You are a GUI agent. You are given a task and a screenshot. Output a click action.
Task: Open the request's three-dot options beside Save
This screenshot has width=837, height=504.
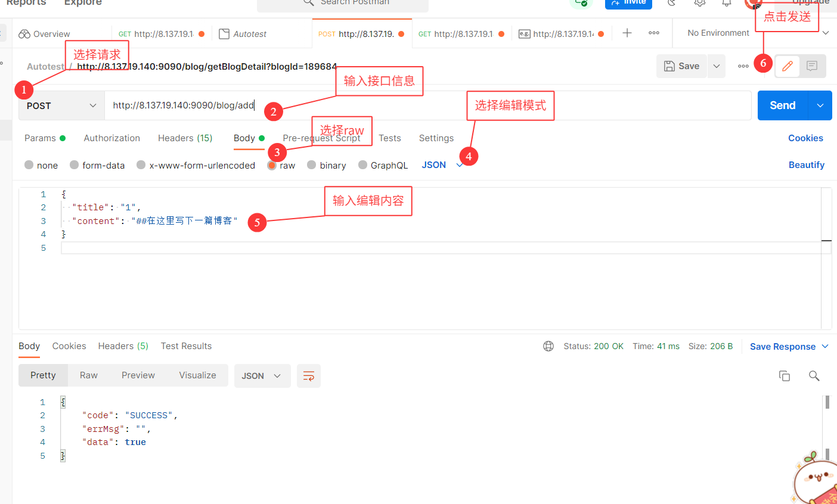[x=743, y=66]
